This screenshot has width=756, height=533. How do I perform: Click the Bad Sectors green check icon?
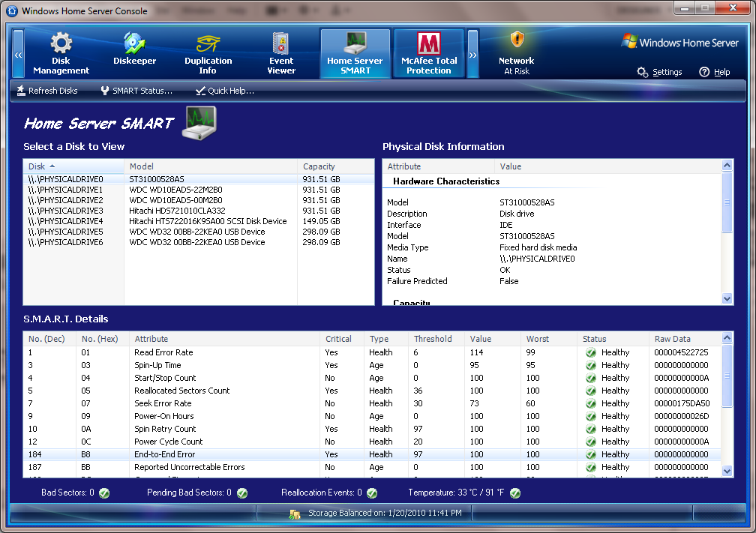coord(104,493)
